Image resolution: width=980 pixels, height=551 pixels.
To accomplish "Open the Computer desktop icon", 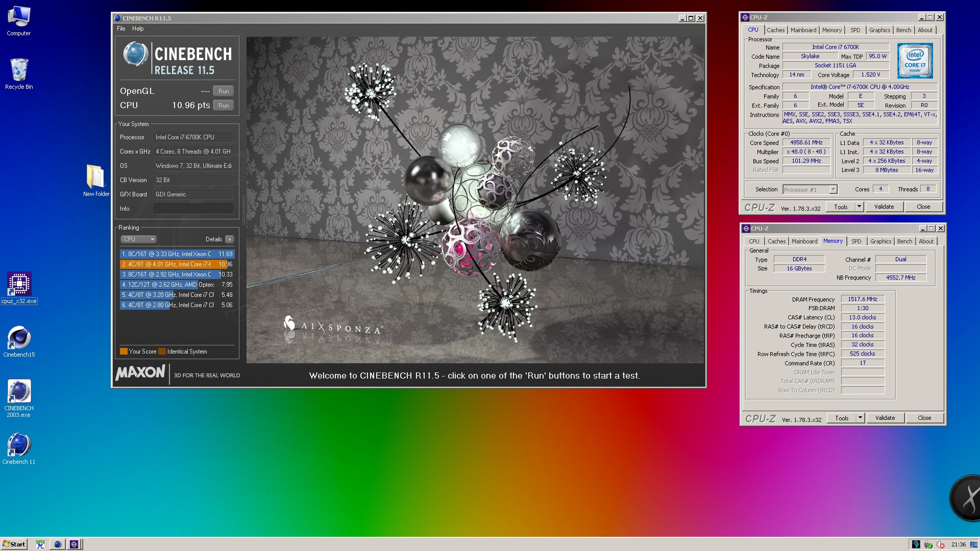I will click(x=19, y=20).
